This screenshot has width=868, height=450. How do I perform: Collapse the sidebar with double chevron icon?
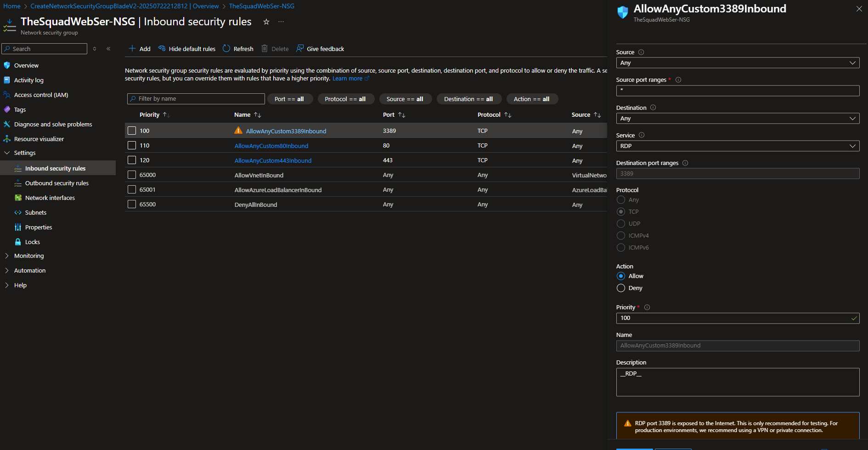[108, 49]
